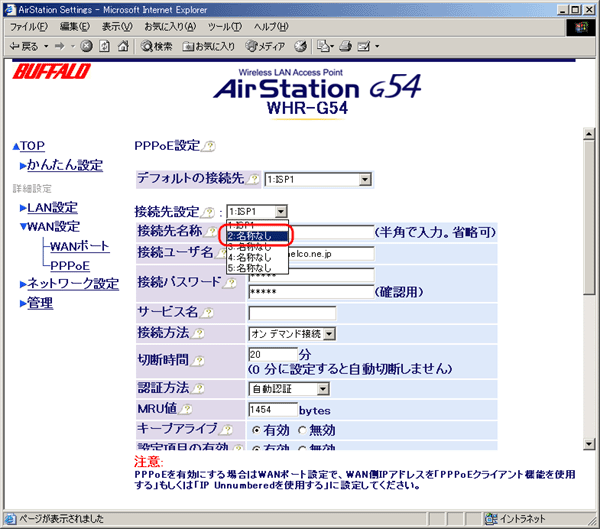Open help icon beside PPPoE設定 heading

[209, 146]
